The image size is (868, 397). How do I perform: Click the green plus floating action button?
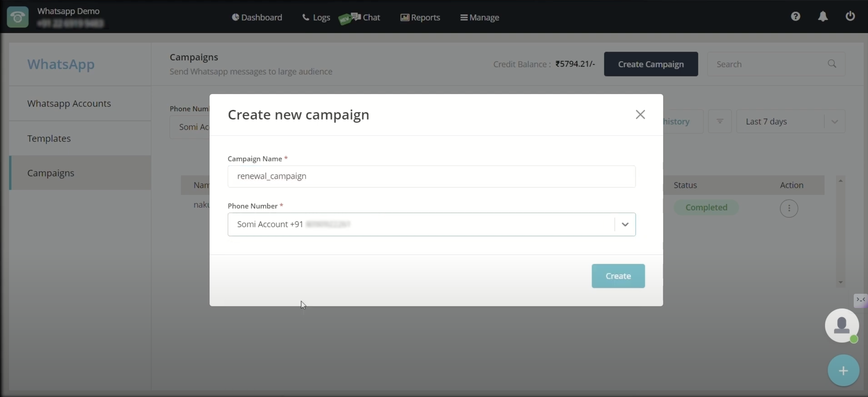point(843,370)
